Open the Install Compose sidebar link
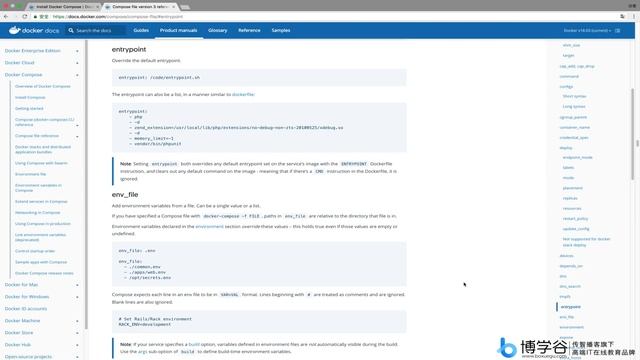Image resolution: width=640 pixels, height=360 pixels. [x=30, y=98]
